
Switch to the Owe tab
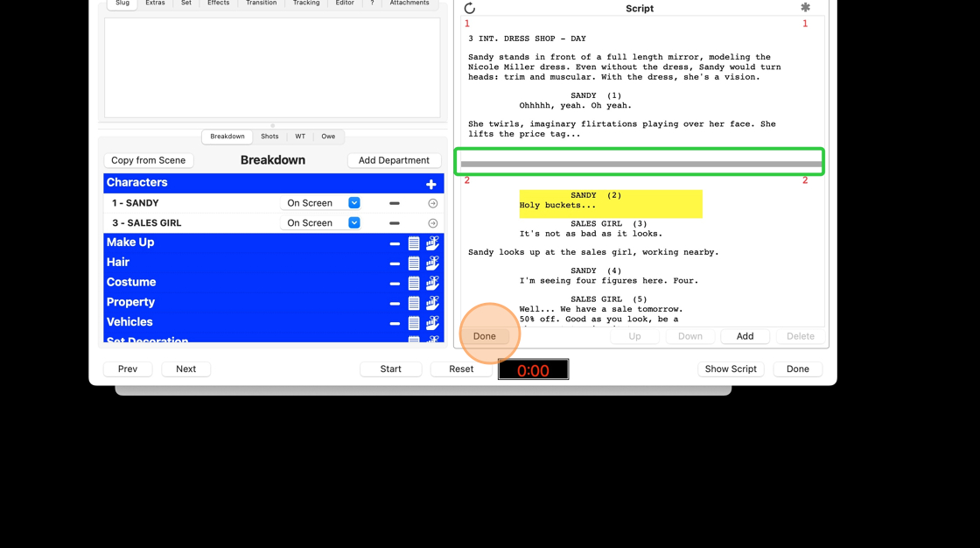pos(328,137)
